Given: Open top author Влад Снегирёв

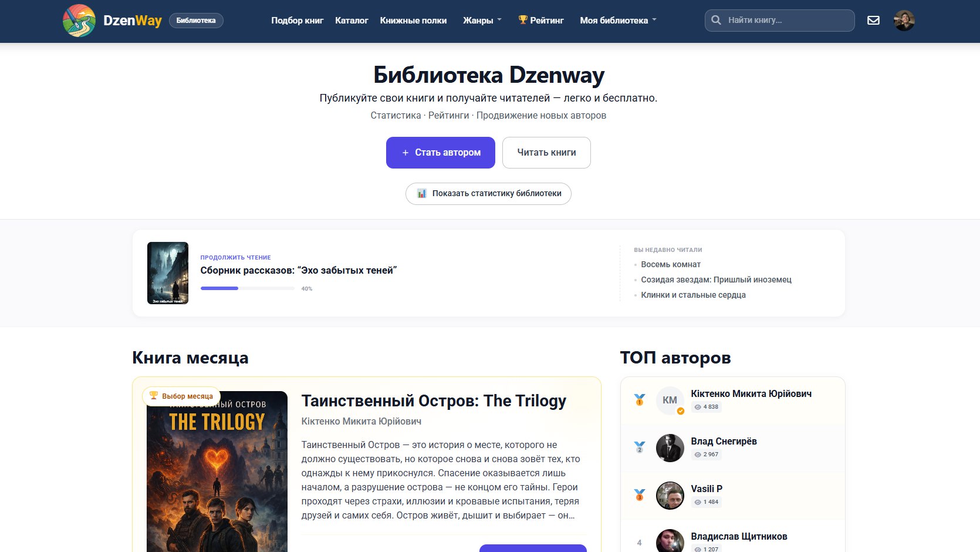Looking at the screenshot, I should click(x=724, y=442).
